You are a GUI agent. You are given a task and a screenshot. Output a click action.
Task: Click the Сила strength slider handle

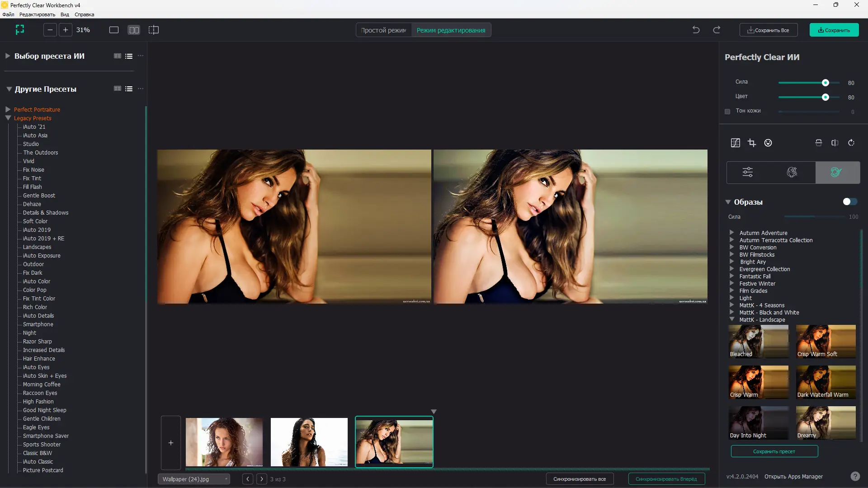click(x=826, y=83)
